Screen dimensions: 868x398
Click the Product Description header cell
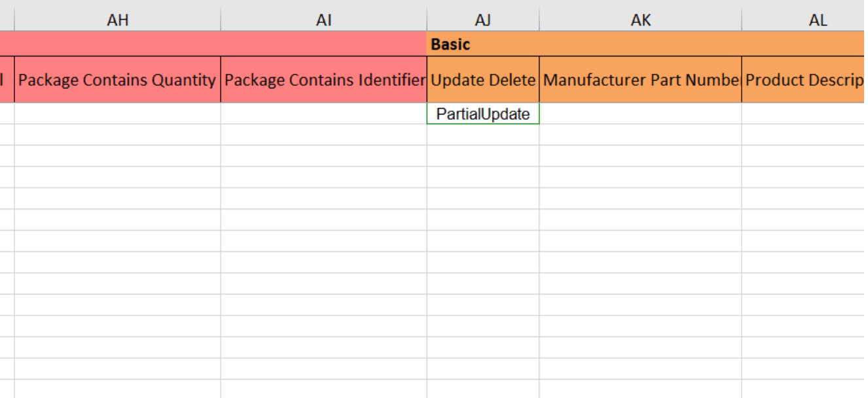804,80
